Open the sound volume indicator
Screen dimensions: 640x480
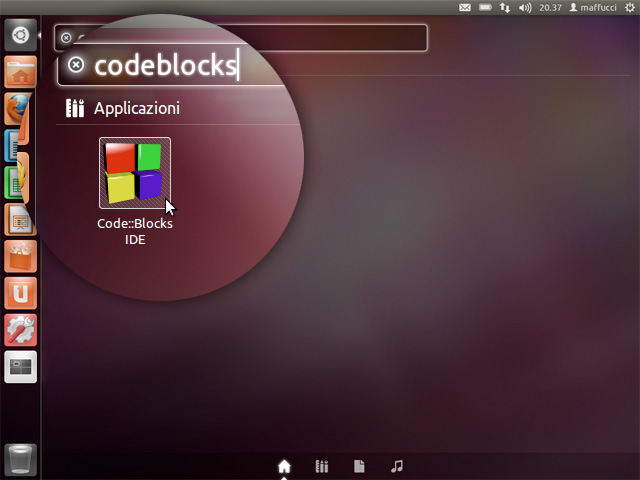point(525,7)
